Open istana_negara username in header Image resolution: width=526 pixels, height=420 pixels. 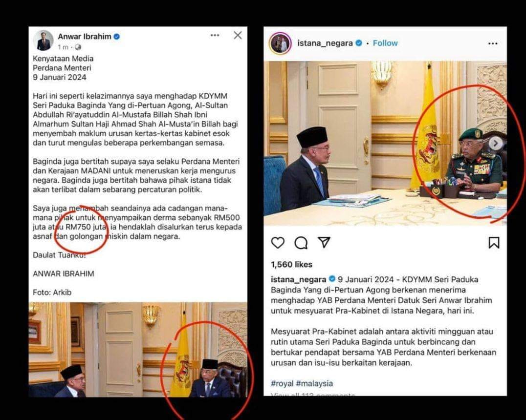tap(325, 43)
